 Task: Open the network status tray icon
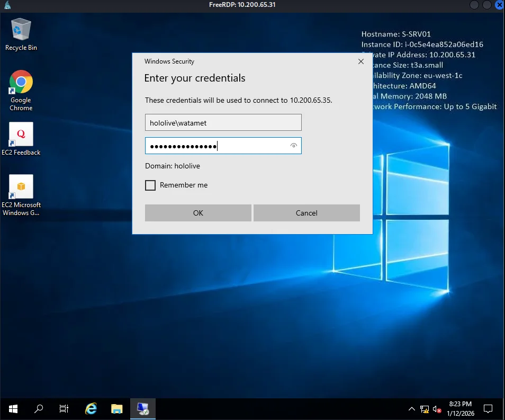tap(425, 409)
